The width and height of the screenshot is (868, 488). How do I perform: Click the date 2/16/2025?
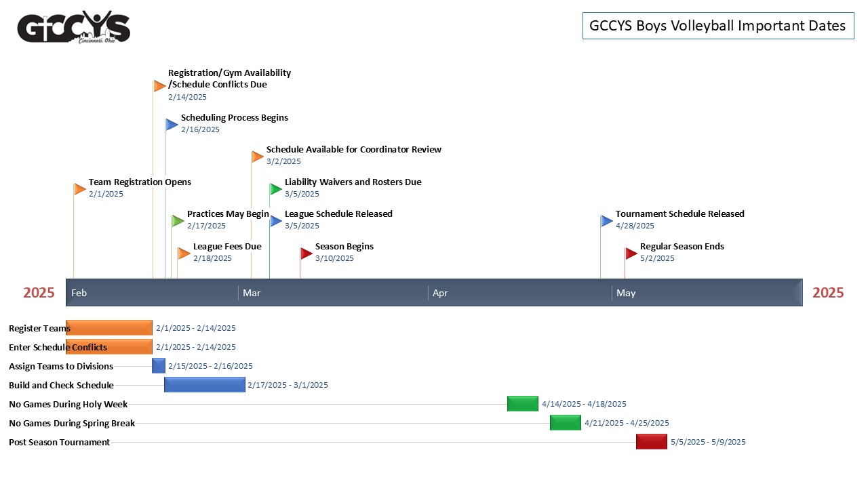coord(200,129)
